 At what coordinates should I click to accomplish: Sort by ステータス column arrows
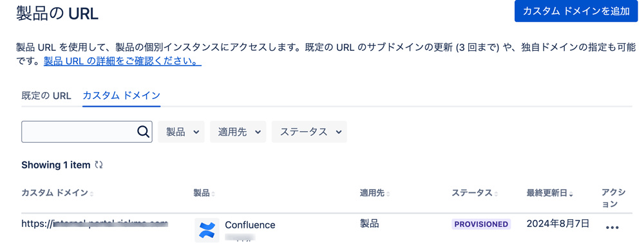pyautogui.click(x=495, y=194)
